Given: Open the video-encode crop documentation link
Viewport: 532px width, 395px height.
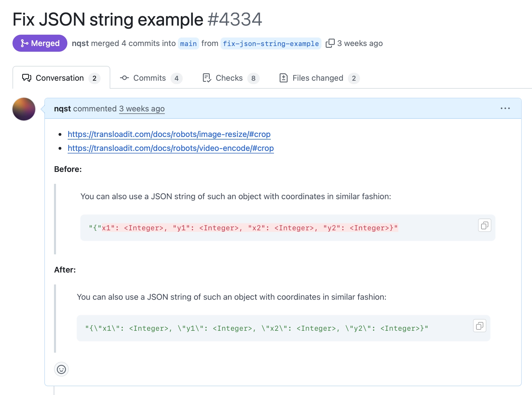Looking at the screenshot, I should tap(170, 148).
